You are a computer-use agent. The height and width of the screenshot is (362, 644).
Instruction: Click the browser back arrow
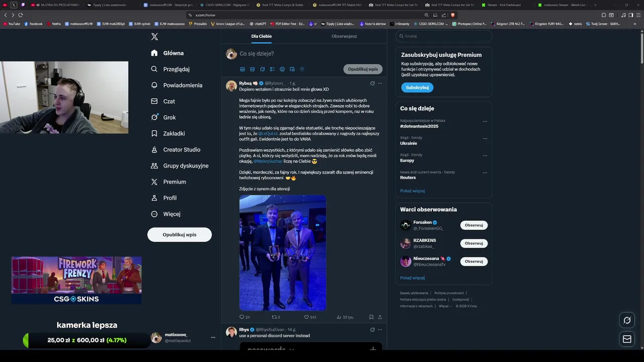point(6,15)
